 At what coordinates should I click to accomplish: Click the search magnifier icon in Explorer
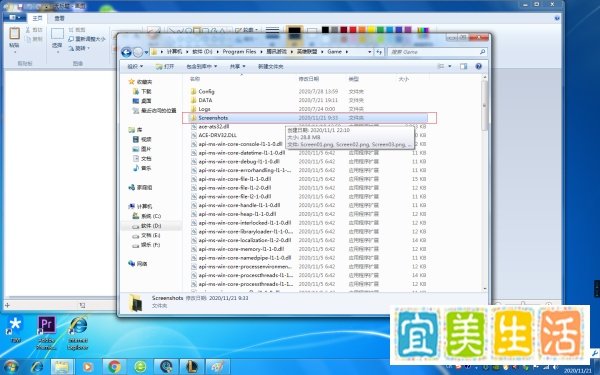tap(482, 52)
